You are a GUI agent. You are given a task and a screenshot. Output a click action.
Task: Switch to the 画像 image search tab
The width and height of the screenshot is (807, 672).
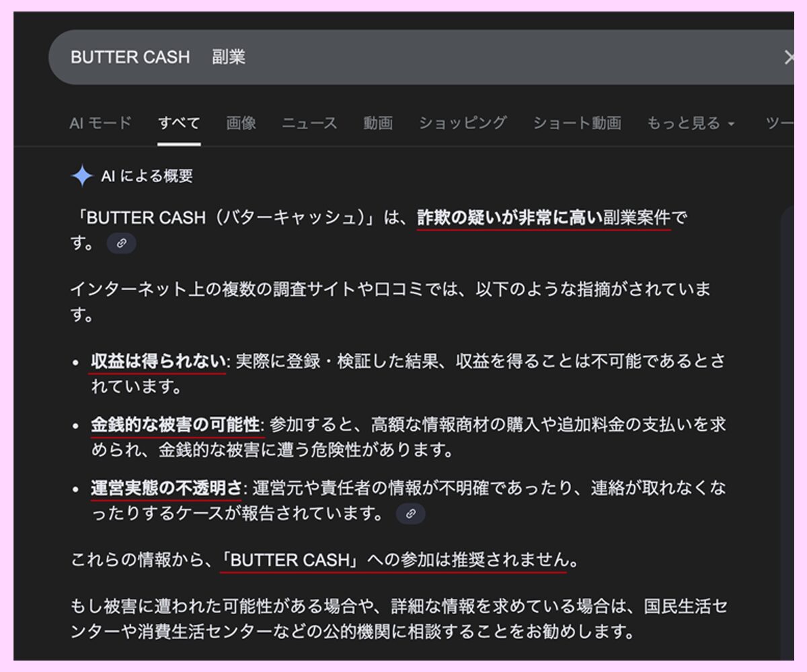pos(240,123)
